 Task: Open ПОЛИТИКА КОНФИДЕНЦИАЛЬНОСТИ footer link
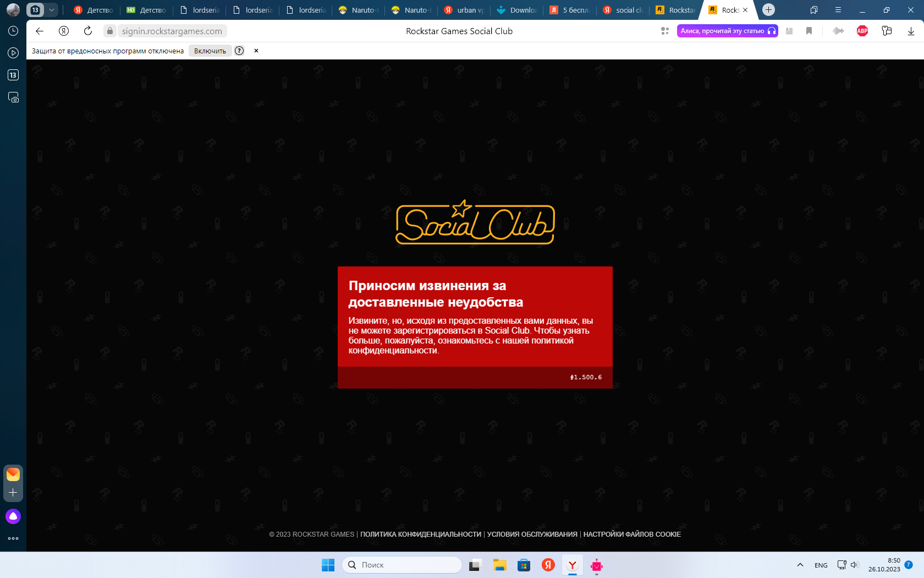click(421, 535)
